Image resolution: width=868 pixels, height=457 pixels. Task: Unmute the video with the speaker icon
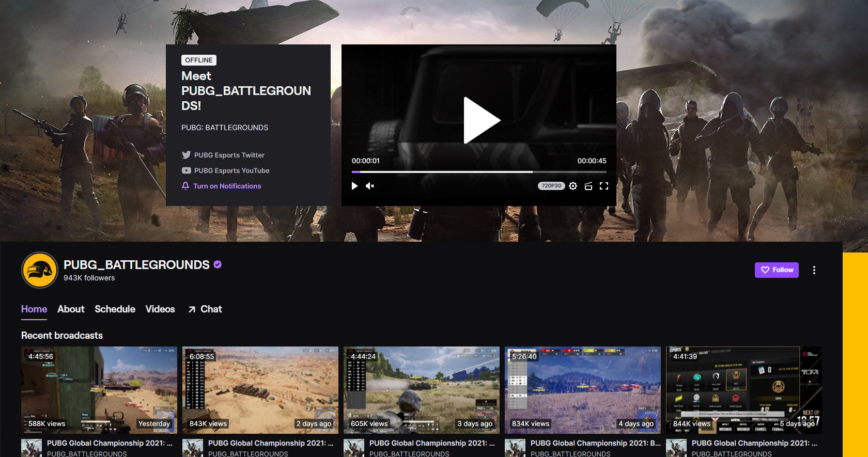(x=370, y=186)
